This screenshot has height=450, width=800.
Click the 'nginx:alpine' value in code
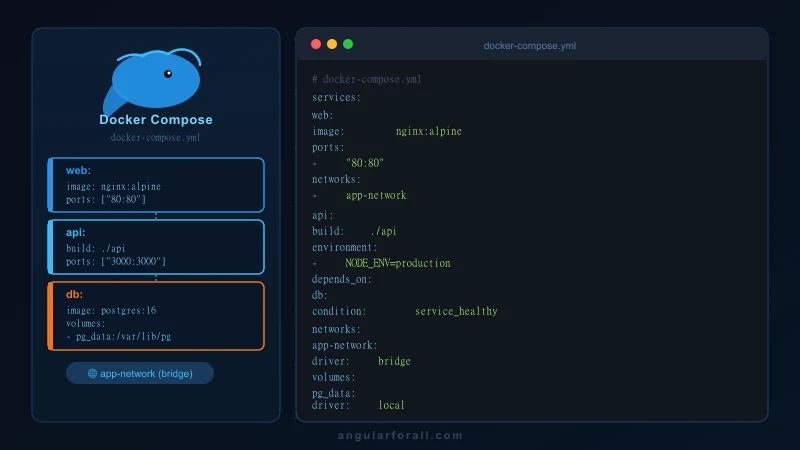click(x=429, y=131)
